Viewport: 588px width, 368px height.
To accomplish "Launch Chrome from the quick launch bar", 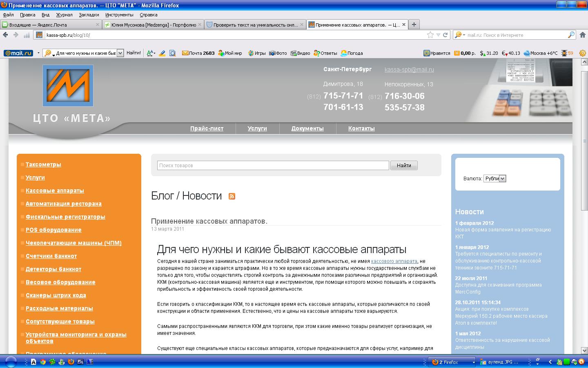I will point(43,362).
